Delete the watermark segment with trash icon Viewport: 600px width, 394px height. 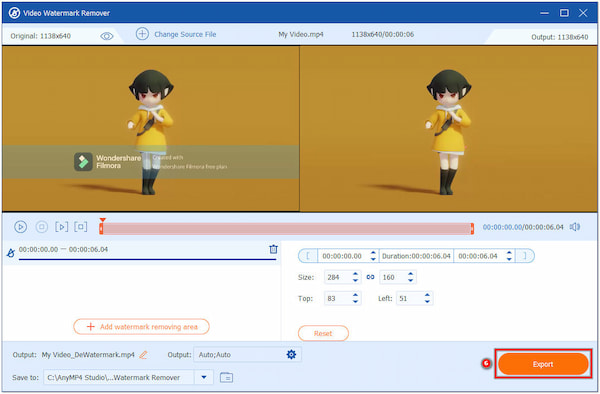point(273,249)
